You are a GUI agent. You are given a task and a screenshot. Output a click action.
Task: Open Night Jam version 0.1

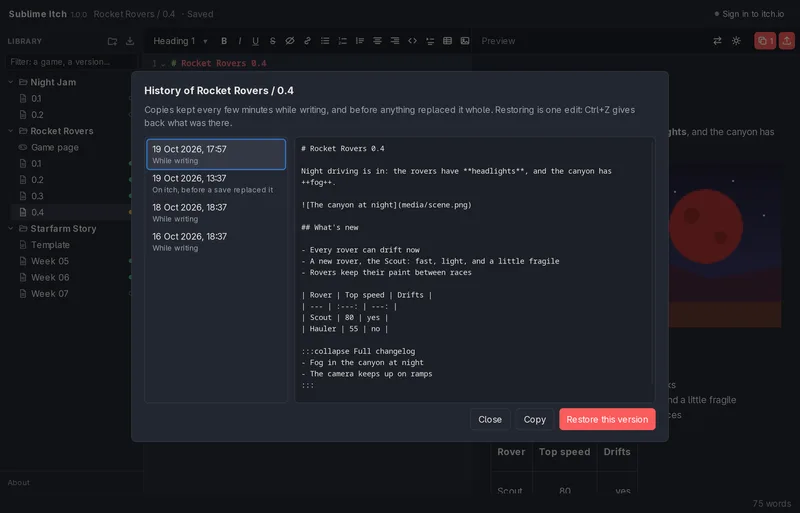(71, 99)
